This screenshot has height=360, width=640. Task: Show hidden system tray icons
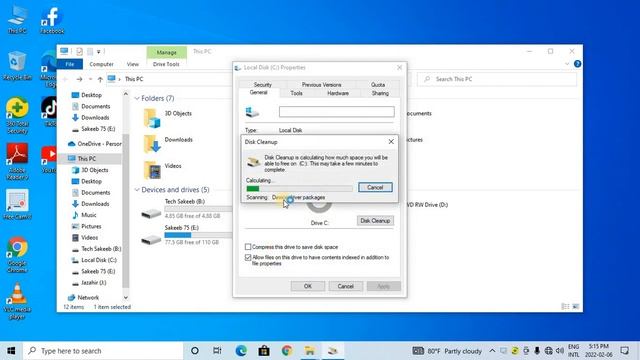coord(492,351)
